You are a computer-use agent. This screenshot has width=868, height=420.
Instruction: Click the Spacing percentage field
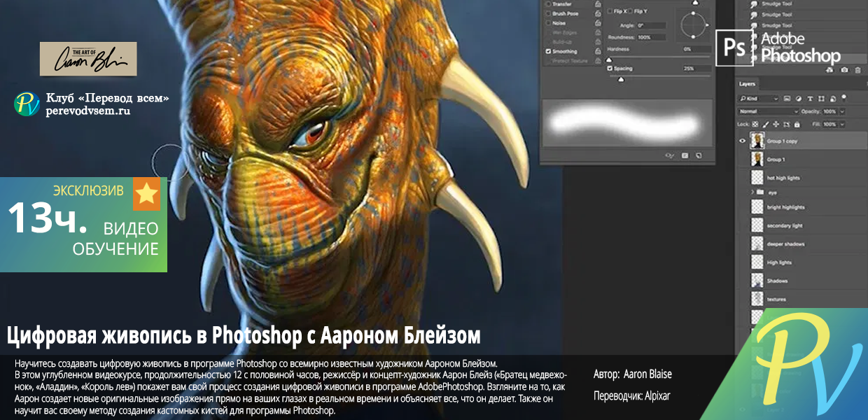696,69
